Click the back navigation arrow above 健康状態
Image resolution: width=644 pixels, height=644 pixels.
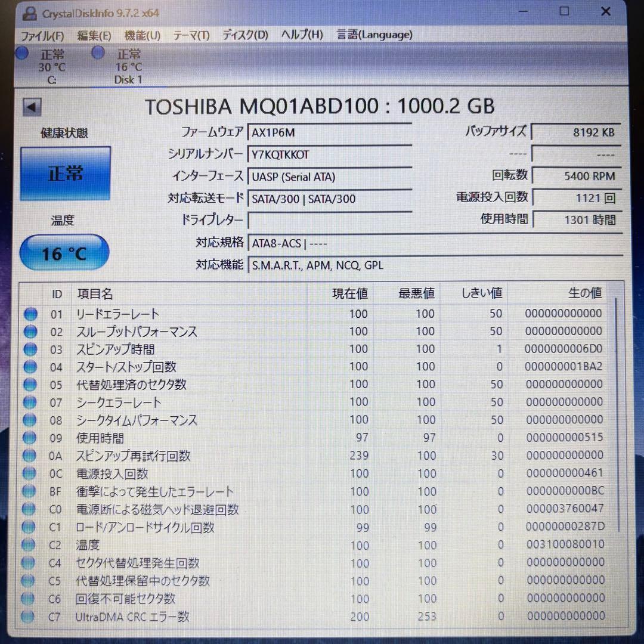click(32, 106)
